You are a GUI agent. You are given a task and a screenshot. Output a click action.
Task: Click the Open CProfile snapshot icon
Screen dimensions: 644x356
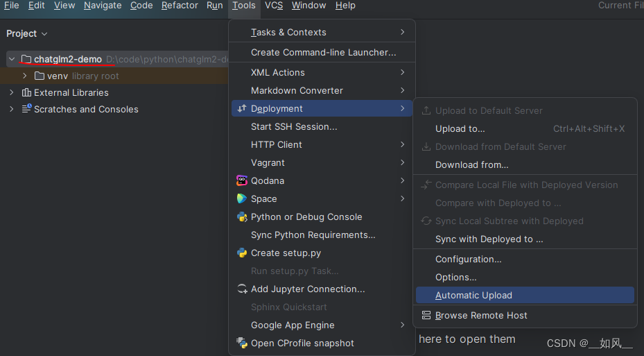tap(242, 343)
